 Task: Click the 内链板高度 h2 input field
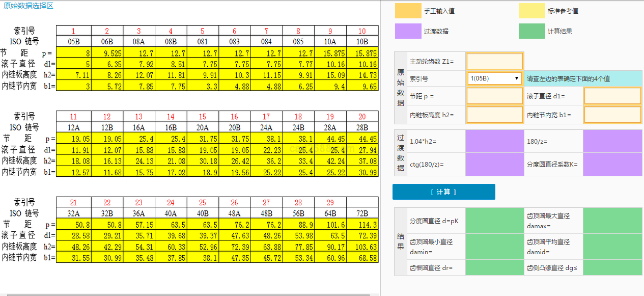tap(494, 115)
